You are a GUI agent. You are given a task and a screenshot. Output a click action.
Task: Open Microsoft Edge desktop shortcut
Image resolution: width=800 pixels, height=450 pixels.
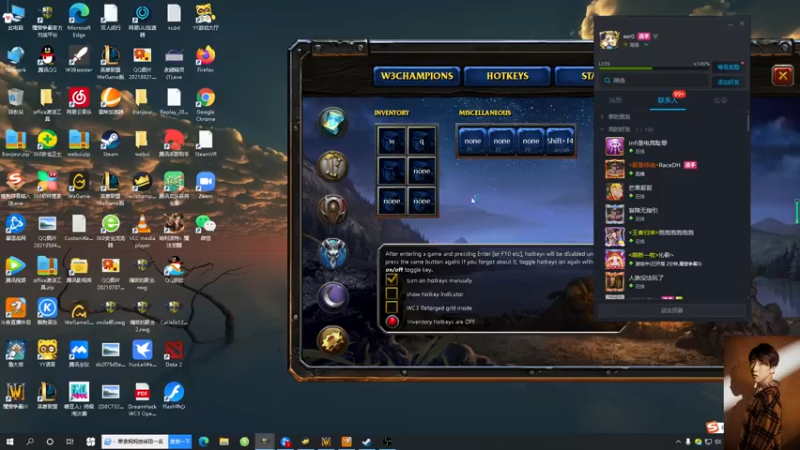[79, 19]
